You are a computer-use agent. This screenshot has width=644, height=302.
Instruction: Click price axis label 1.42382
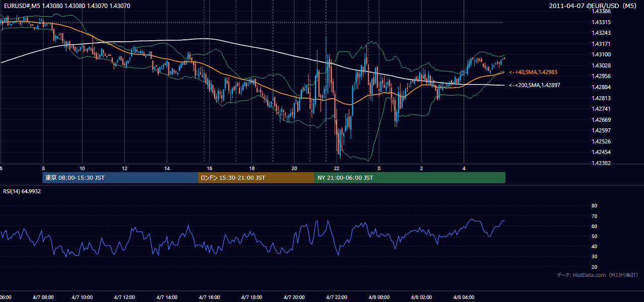point(601,163)
